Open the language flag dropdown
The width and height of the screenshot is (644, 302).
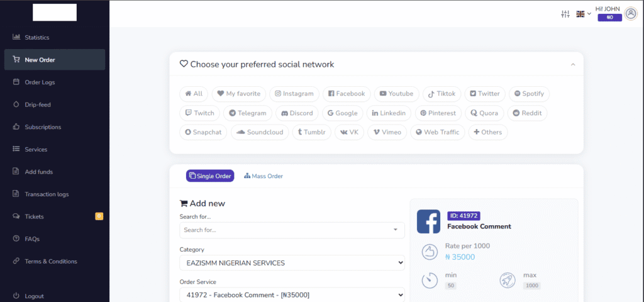583,14
